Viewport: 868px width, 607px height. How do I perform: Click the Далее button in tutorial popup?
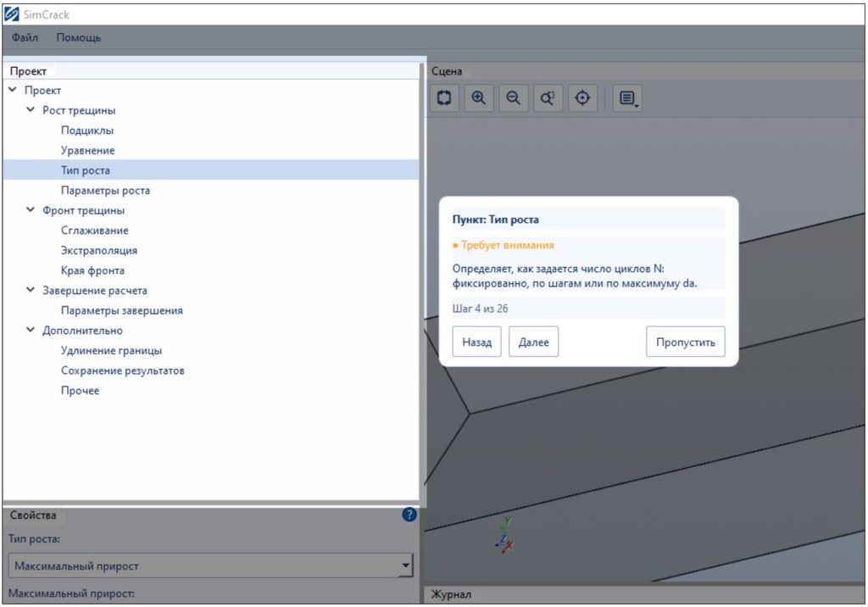(x=534, y=342)
